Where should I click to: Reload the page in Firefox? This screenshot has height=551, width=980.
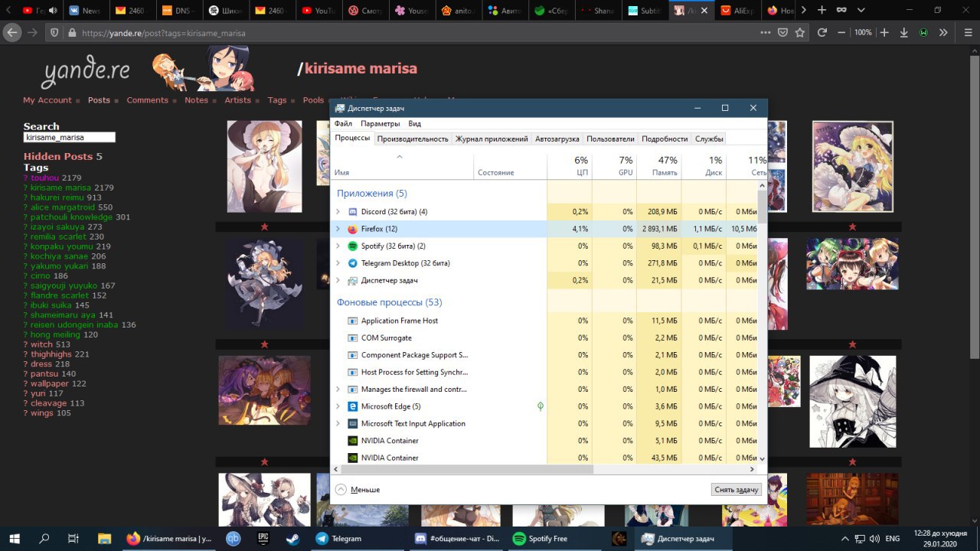coord(822,33)
